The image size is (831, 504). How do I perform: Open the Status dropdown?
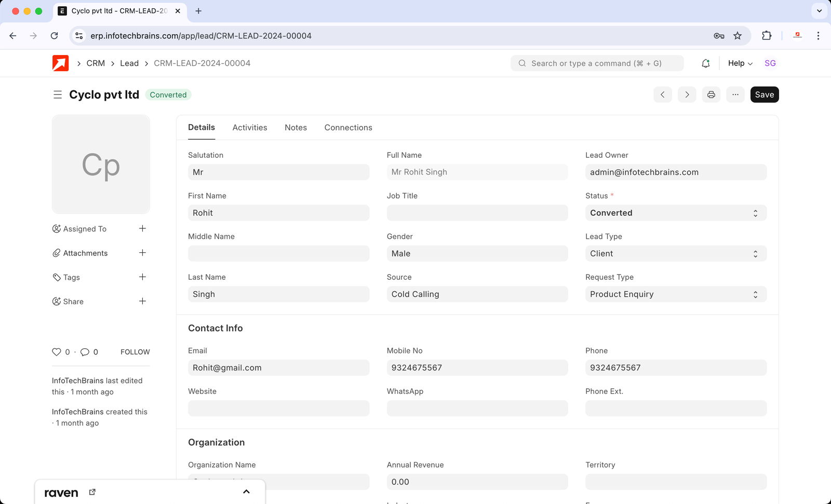click(675, 213)
